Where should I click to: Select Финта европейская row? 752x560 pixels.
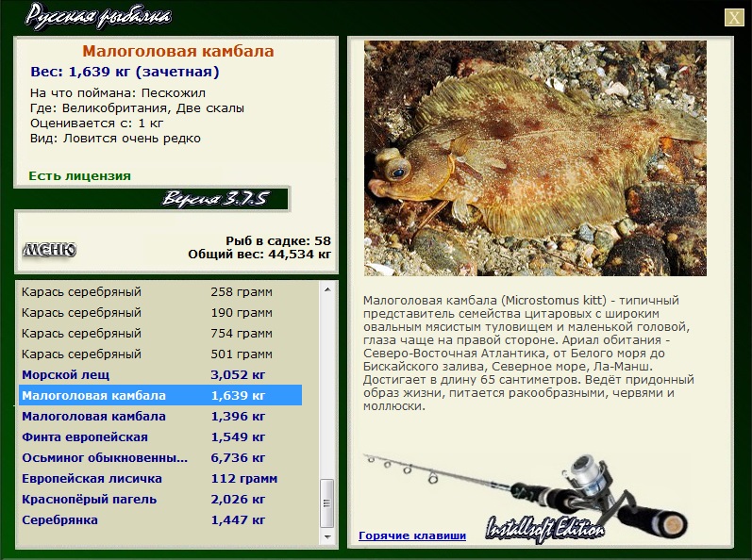pos(160,436)
